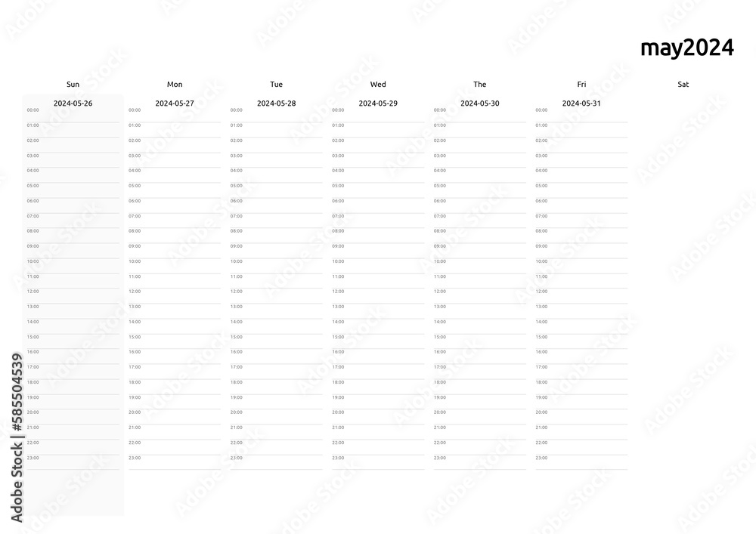Click the may2024 title heading
The width and height of the screenshot is (756, 534).
tap(687, 48)
